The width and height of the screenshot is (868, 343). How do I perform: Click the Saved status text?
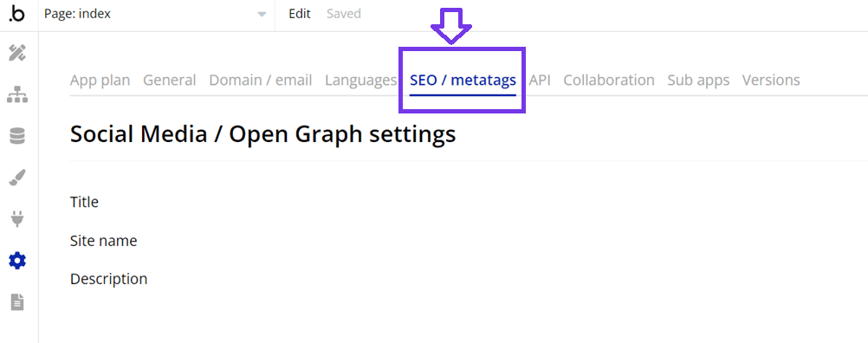(344, 14)
